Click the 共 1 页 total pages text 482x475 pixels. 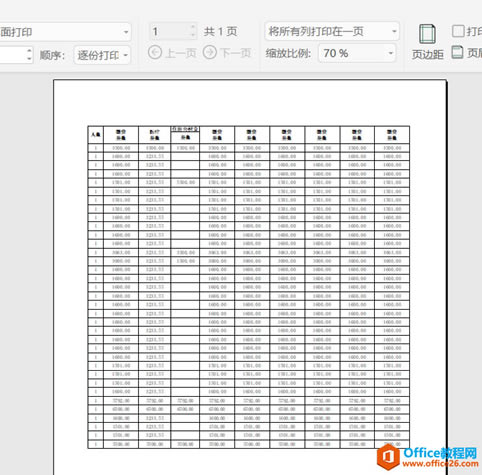click(x=220, y=32)
